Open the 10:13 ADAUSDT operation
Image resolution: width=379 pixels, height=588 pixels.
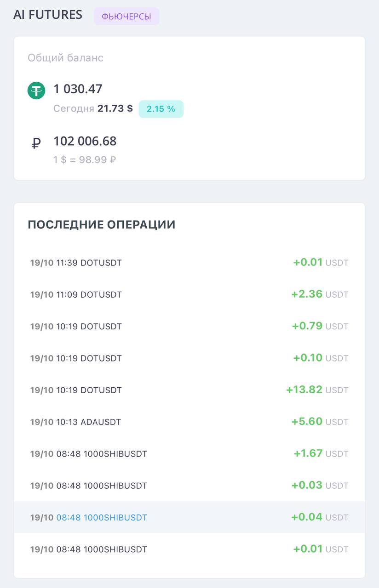click(189, 422)
